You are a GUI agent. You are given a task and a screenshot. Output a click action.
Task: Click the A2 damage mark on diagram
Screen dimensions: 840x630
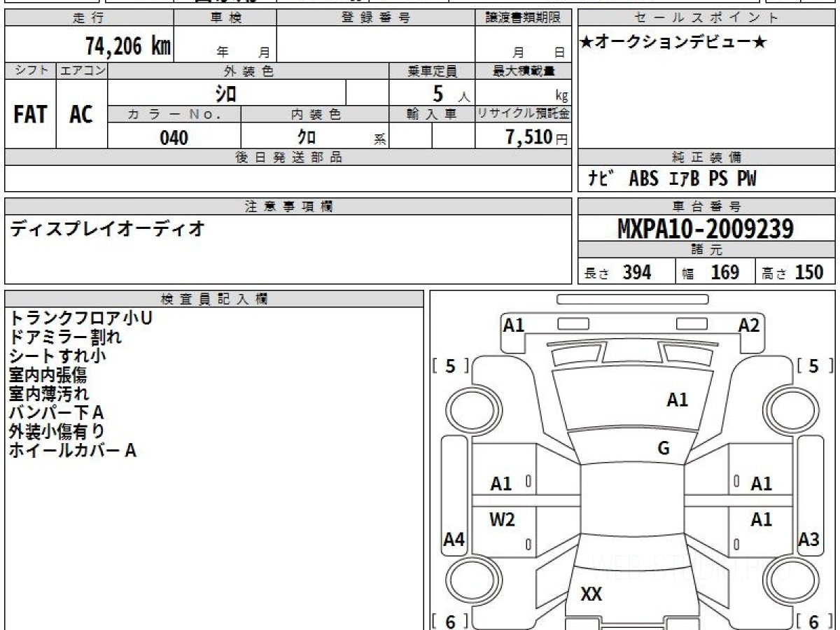(x=749, y=325)
